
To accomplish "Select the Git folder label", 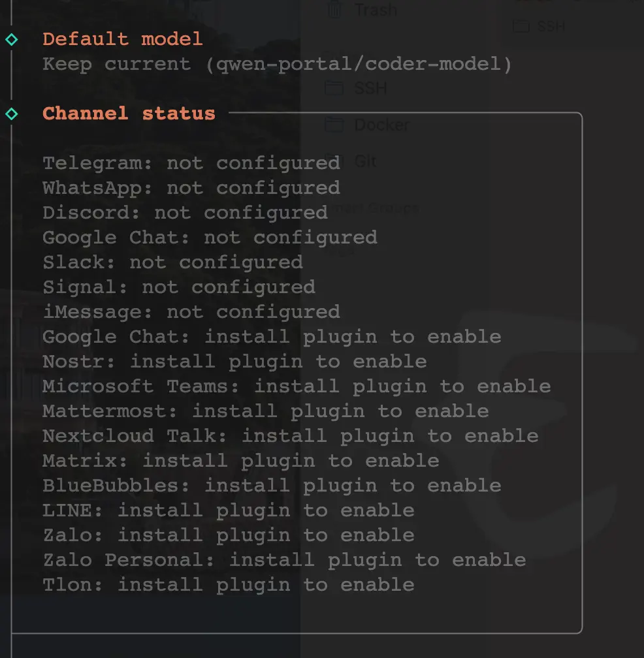I will (365, 161).
